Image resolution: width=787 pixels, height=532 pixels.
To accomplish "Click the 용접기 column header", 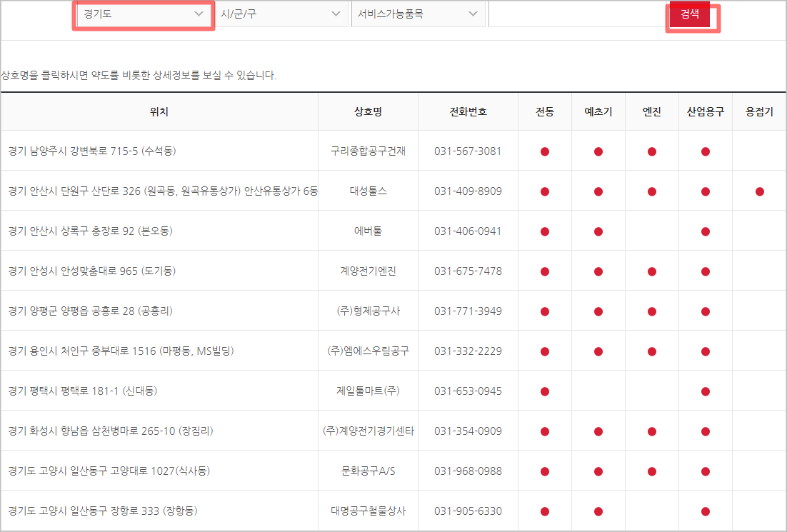I will pyautogui.click(x=759, y=112).
